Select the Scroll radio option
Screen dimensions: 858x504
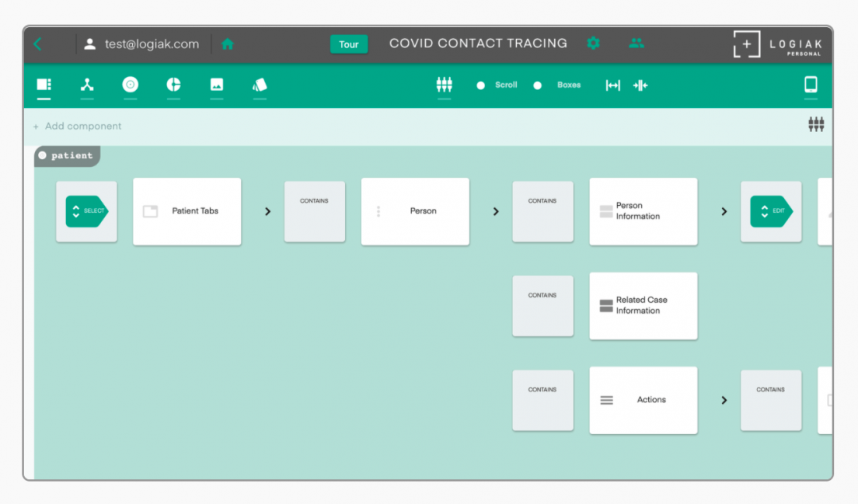[x=481, y=85]
